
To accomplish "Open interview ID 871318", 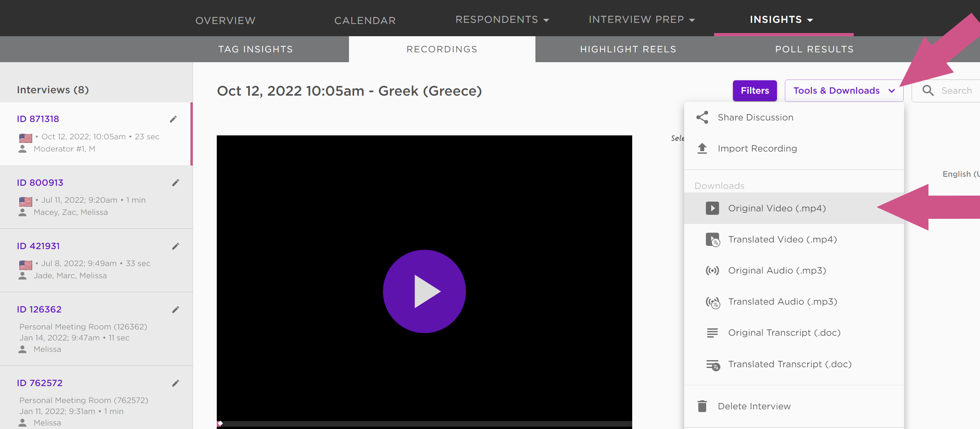I will 38,119.
